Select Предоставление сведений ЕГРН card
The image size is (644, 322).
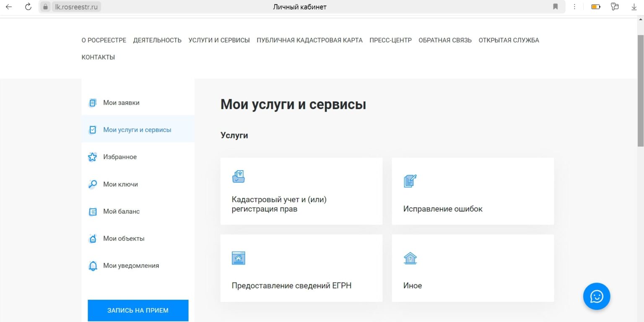[301, 268]
